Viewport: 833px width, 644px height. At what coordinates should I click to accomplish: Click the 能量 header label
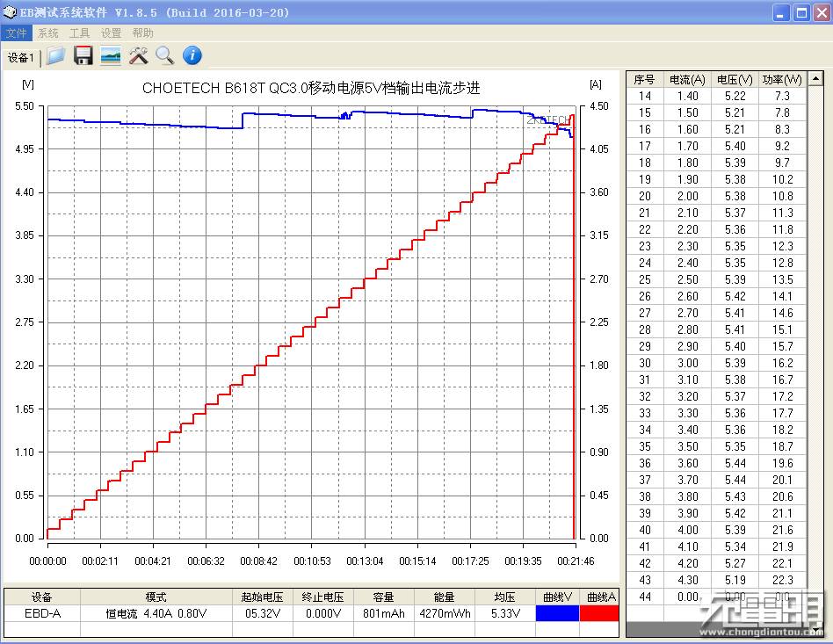(x=444, y=597)
